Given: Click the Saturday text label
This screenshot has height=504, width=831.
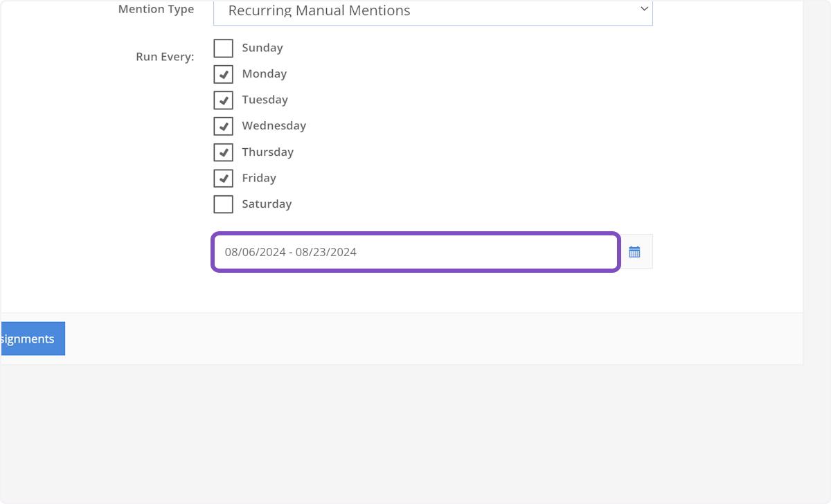Looking at the screenshot, I should (x=267, y=204).
